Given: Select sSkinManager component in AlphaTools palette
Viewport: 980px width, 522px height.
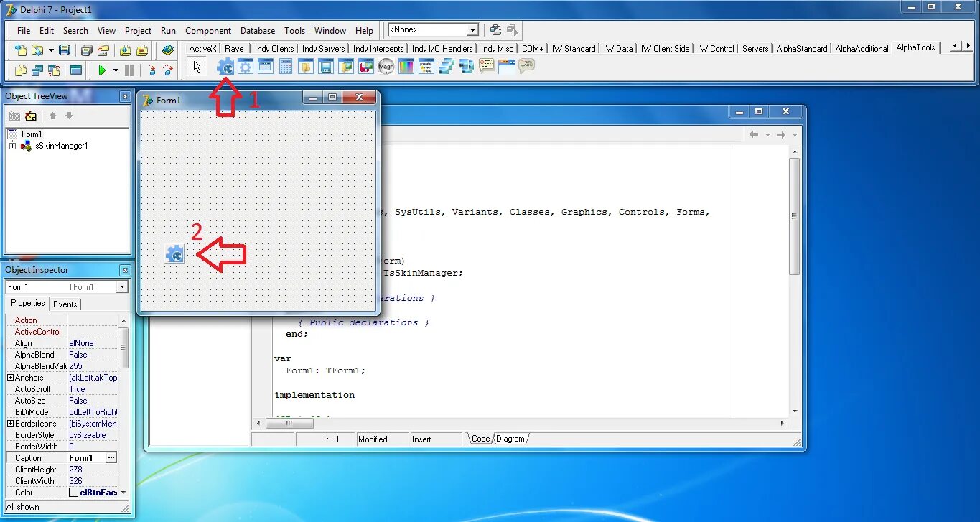Looking at the screenshot, I should [225, 67].
